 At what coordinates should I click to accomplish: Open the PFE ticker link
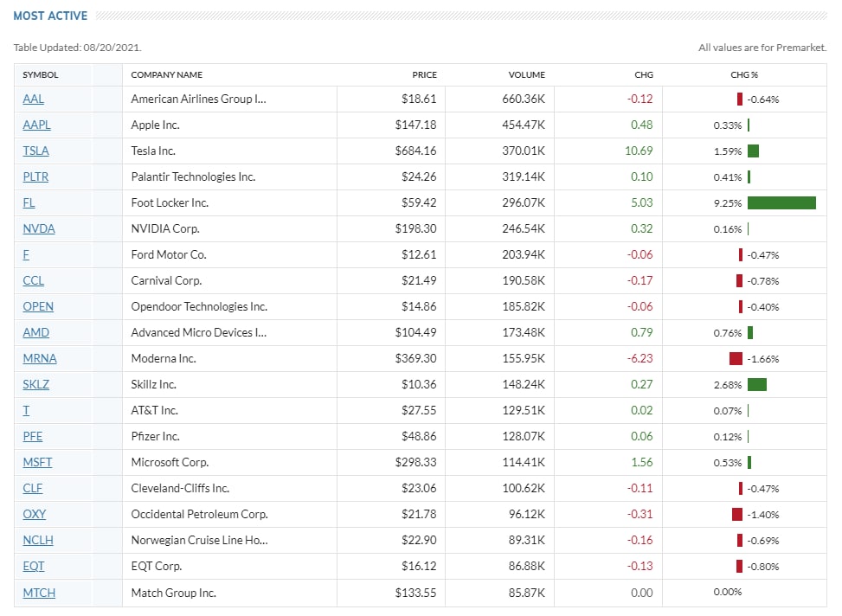click(x=32, y=436)
